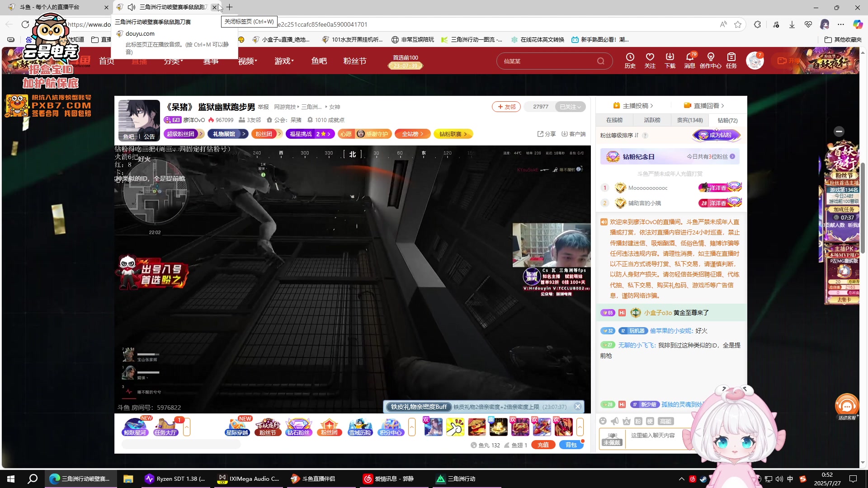The width and height of the screenshot is (868, 488).
Task: Toggle 粉丝等级排序 sort order
Action: (619, 135)
